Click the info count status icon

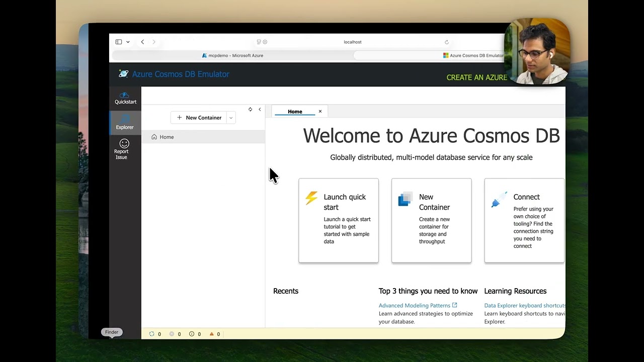(x=192, y=334)
